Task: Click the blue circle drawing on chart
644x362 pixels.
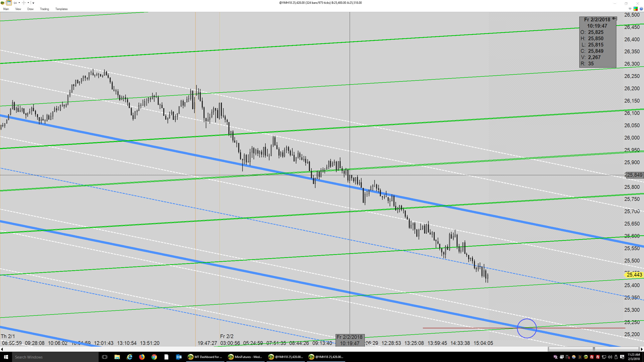Action: click(x=527, y=328)
